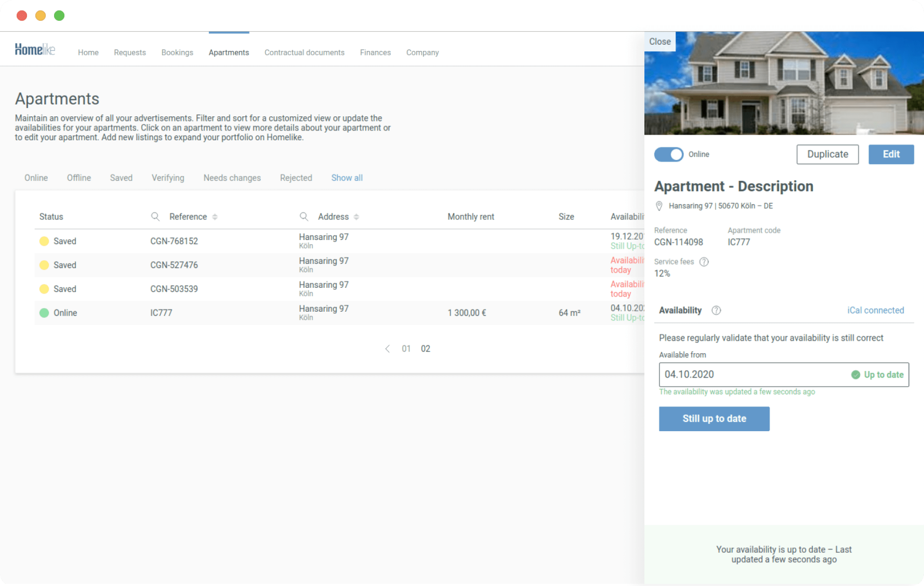Click the Service fees help icon
Screen dimensions: 924x586
(704, 261)
